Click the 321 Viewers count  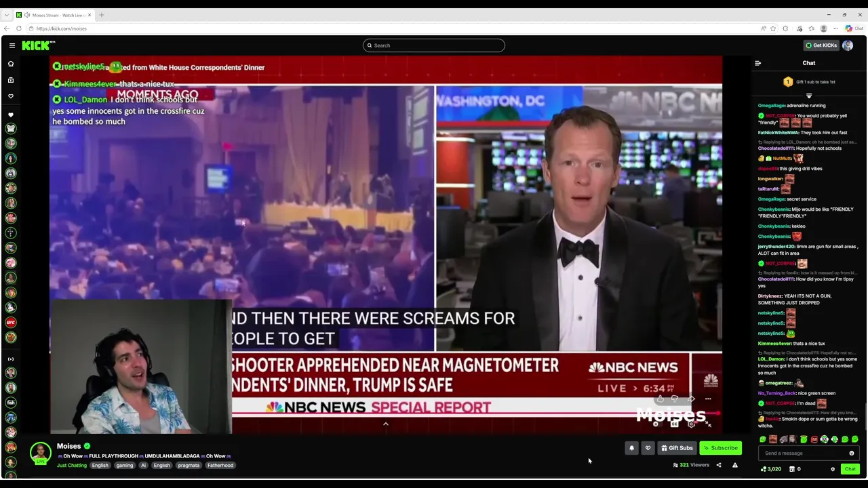click(691, 465)
